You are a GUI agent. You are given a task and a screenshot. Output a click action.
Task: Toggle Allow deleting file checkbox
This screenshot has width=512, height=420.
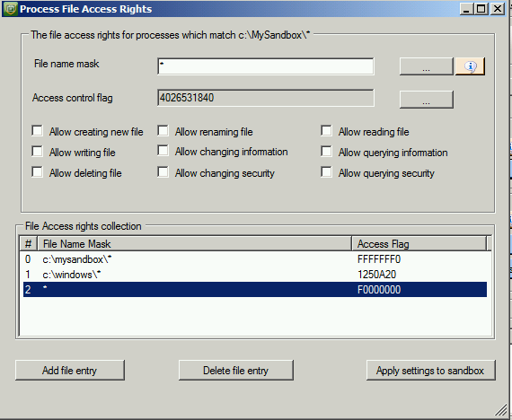(37, 172)
